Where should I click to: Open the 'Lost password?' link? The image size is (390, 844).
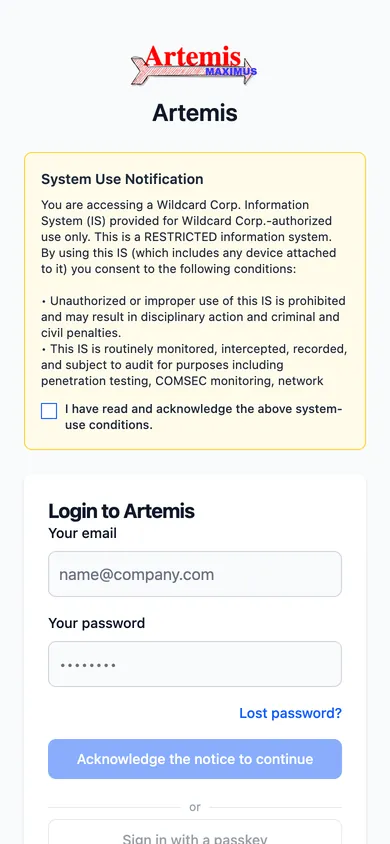tap(290, 713)
